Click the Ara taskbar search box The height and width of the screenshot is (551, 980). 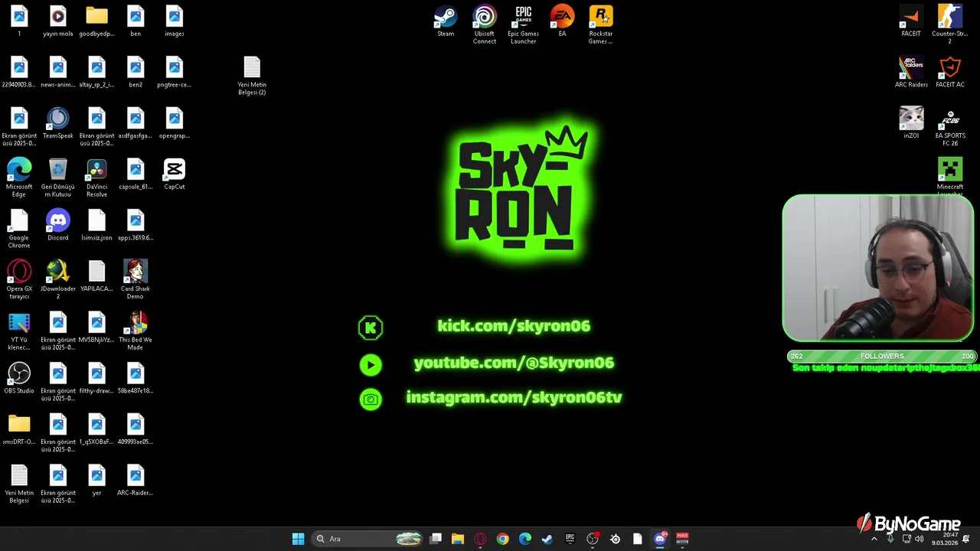[368, 539]
